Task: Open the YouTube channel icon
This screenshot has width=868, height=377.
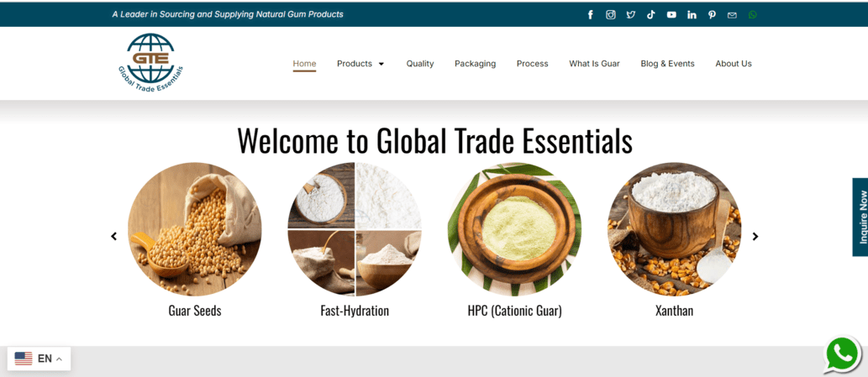Action: [671, 15]
